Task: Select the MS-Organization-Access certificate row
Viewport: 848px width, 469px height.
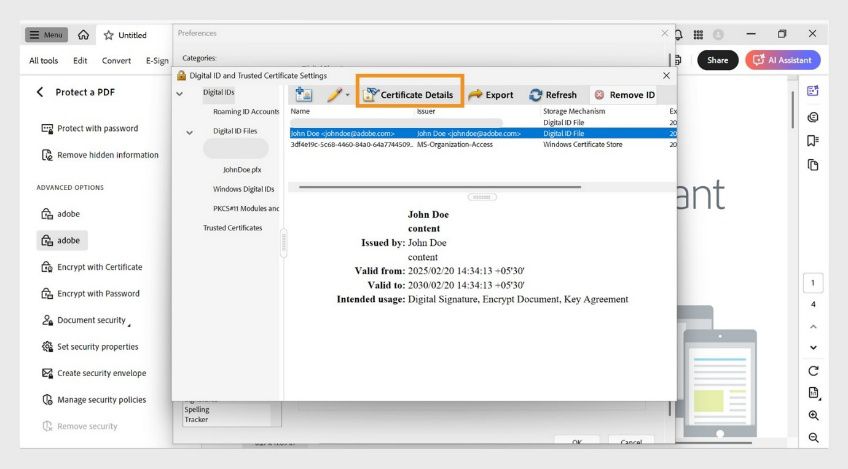Action: click(482, 144)
